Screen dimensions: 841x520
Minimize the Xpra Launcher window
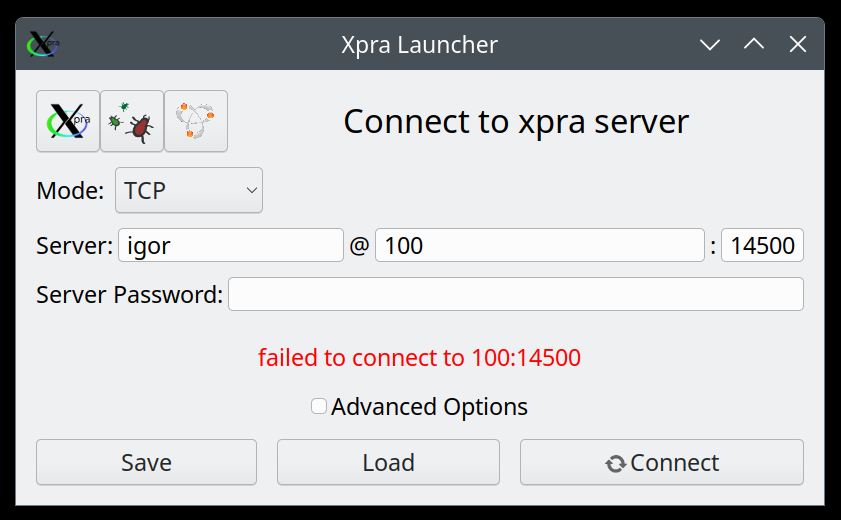(x=710, y=44)
